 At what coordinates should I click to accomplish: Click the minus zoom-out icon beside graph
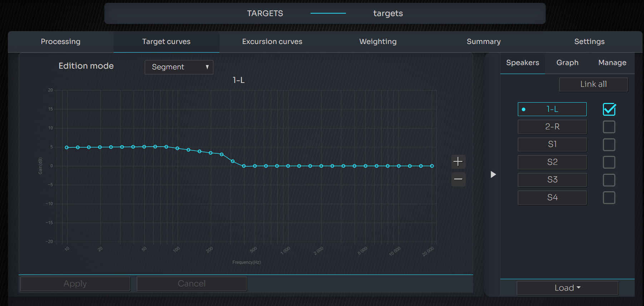pos(458,179)
